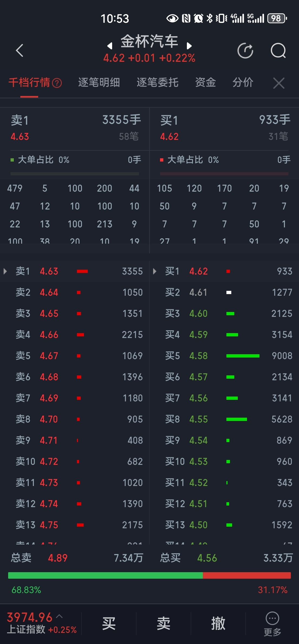
Task: Close the panel with X icon
Action: [279, 83]
